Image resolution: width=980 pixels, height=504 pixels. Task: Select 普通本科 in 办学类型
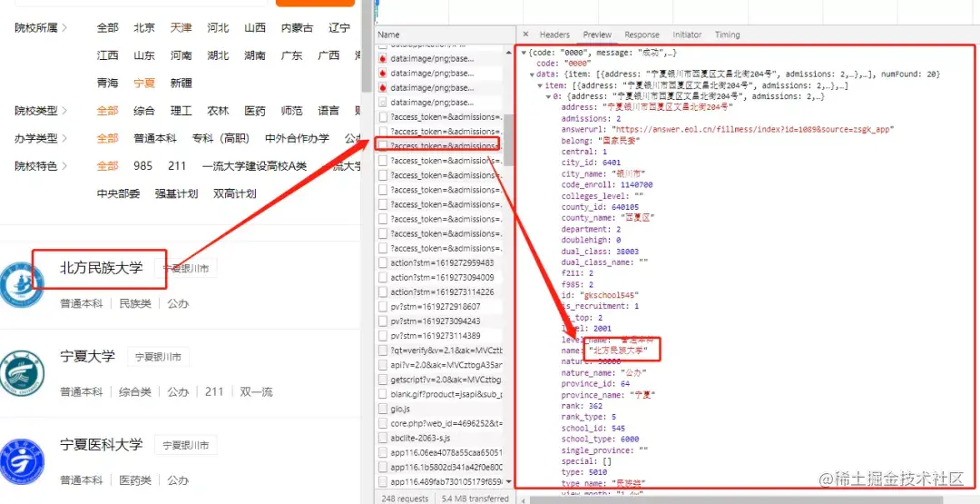pyautogui.click(x=155, y=139)
